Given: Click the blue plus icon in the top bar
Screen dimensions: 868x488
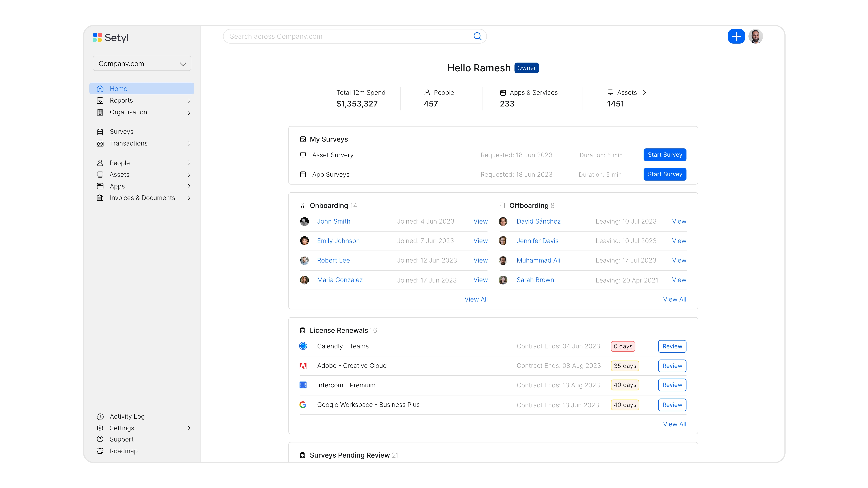Looking at the screenshot, I should point(736,36).
